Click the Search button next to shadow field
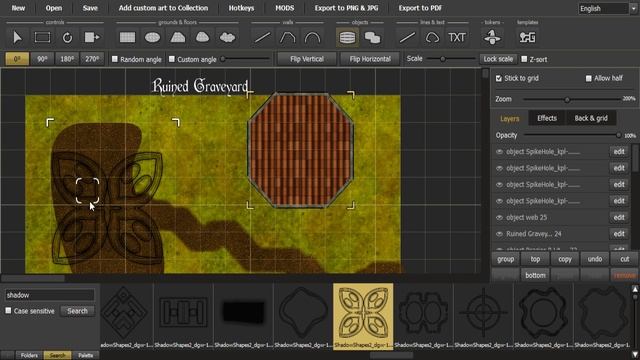The width and height of the screenshot is (640, 360). point(77,311)
